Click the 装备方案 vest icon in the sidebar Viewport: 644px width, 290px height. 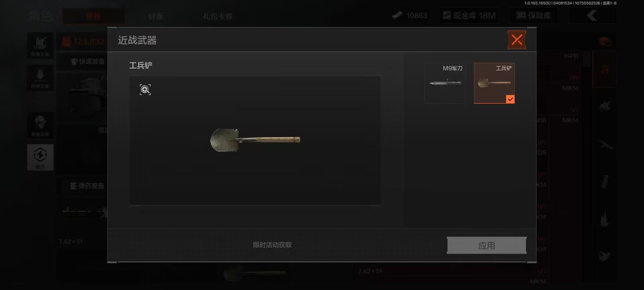(40, 45)
